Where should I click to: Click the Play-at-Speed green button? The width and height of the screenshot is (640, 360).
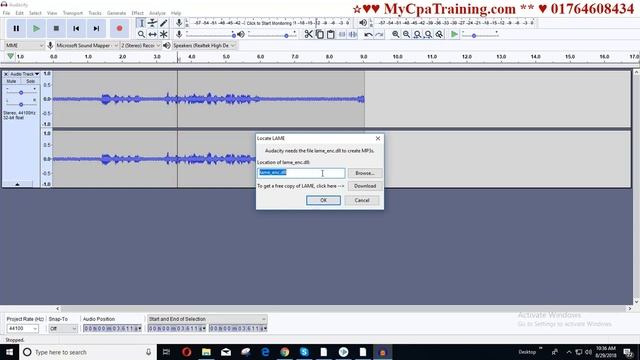click(x=454, y=34)
